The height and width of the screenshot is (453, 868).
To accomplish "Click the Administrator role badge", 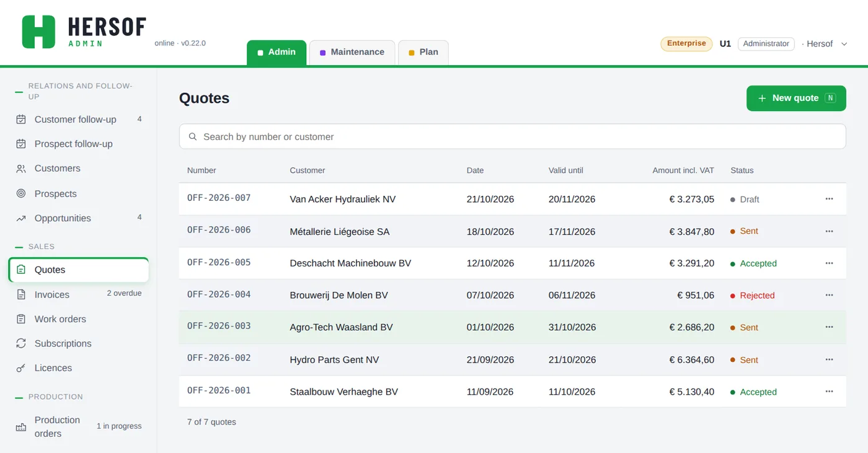I will tap(766, 44).
